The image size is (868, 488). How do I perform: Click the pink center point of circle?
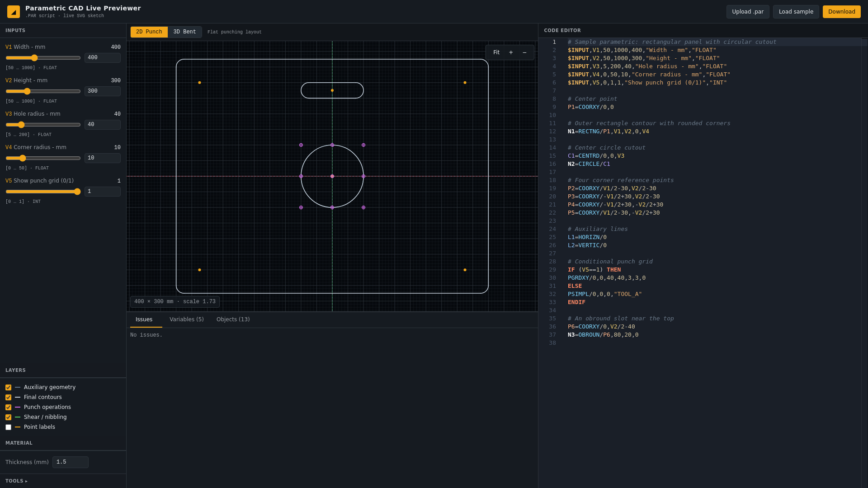click(332, 176)
